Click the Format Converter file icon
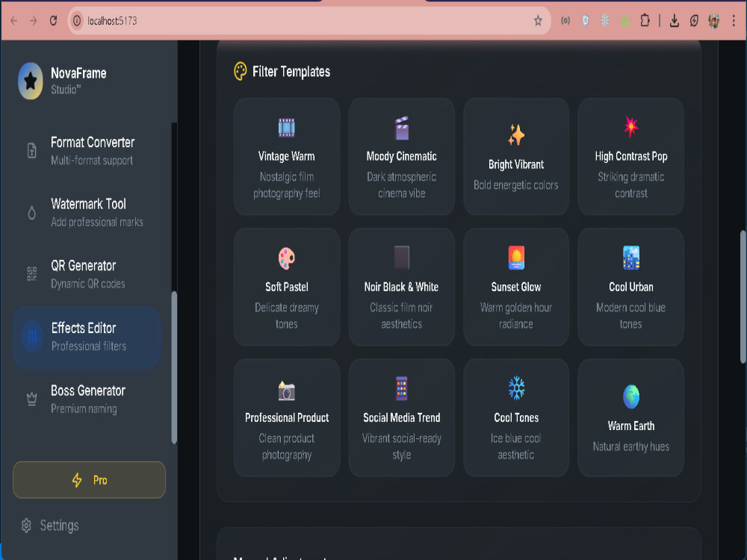Image resolution: width=747 pixels, height=560 pixels. [x=32, y=151]
